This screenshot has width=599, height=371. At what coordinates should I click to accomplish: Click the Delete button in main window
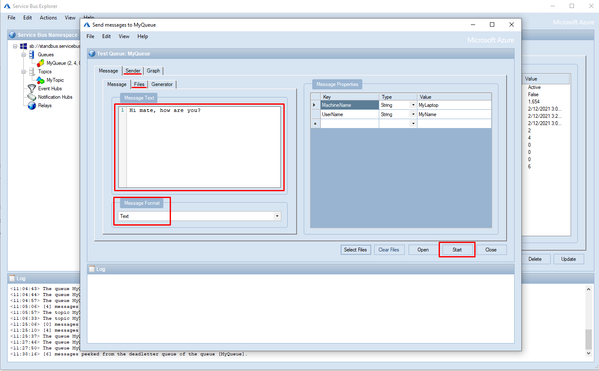pyautogui.click(x=535, y=259)
